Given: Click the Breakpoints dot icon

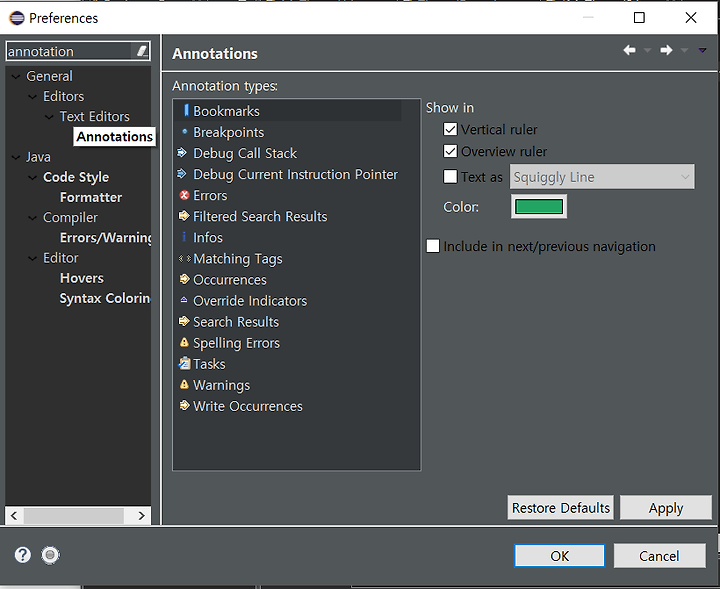Looking at the screenshot, I should click(x=185, y=132).
